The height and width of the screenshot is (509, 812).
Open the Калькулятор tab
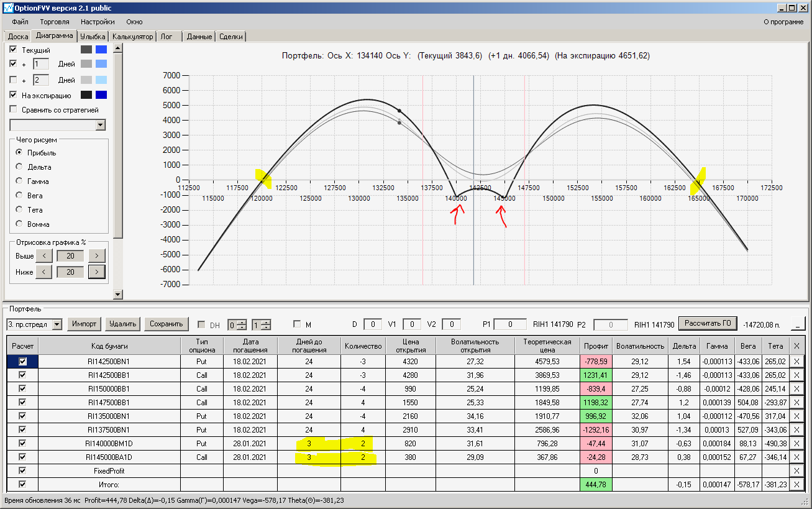click(x=133, y=37)
